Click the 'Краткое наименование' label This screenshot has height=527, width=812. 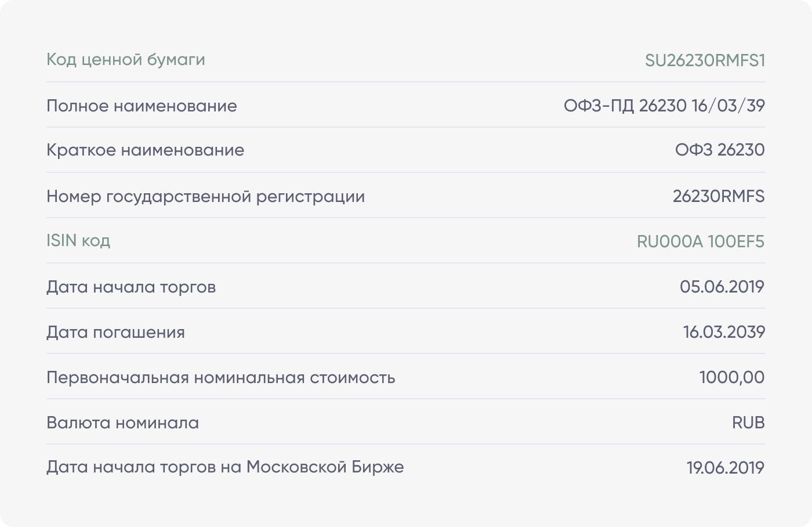coord(145,150)
